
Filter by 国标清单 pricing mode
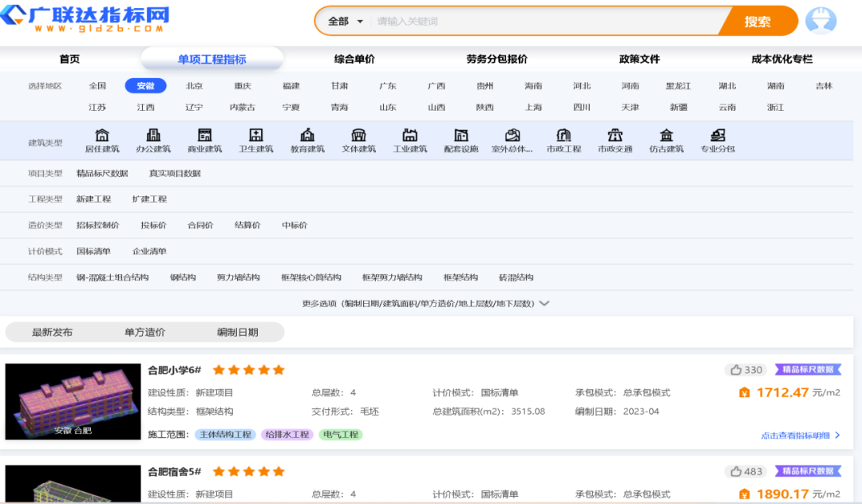click(93, 251)
